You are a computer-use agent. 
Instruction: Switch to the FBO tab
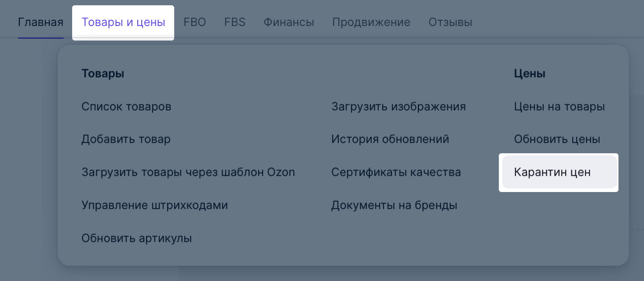[194, 22]
